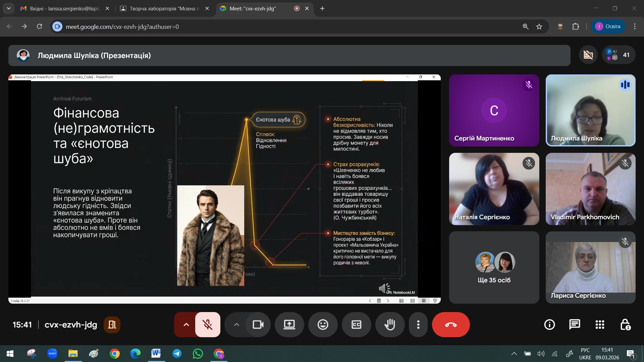Toggle the camera button

pyautogui.click(x=258, y=324)
